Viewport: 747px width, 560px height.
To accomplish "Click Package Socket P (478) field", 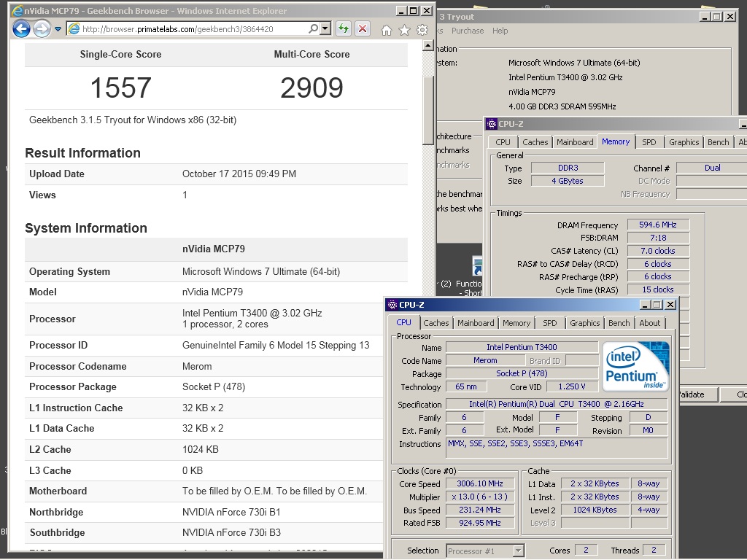I will 522,374.
